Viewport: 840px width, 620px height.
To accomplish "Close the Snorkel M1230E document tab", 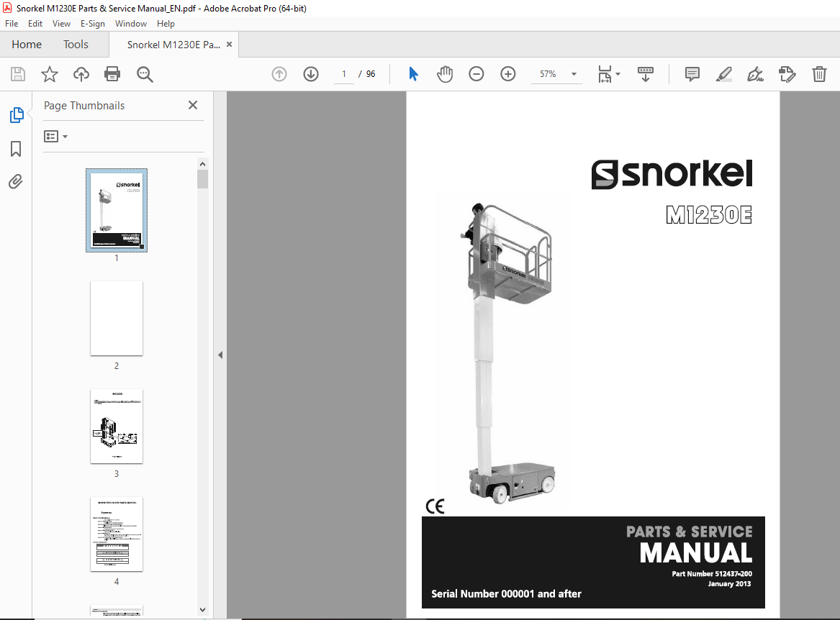I will click(230, 45).
